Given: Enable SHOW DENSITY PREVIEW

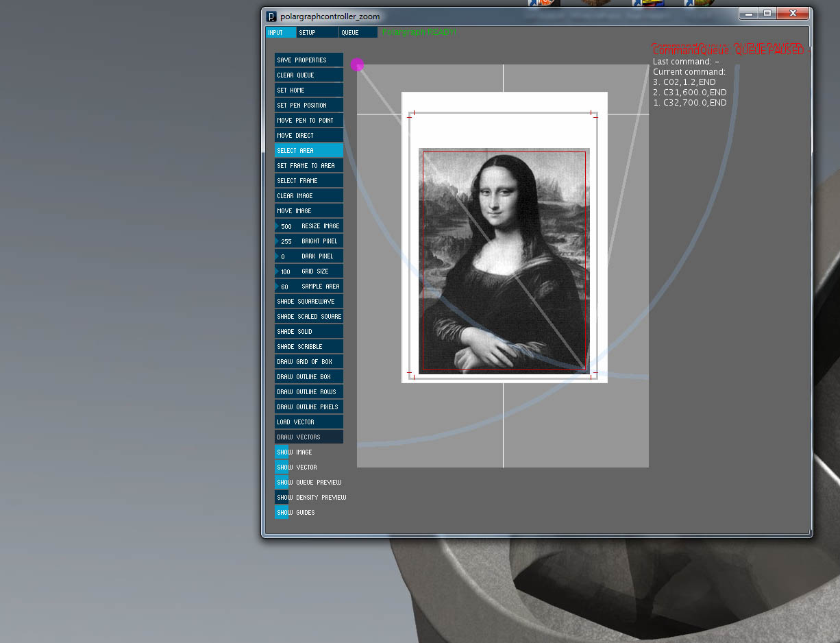Looking at the screenshot, I should click(x=283, y=497).
